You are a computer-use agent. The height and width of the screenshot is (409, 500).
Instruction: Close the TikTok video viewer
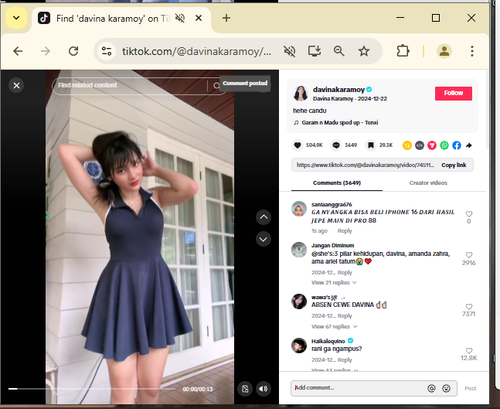[16, 86]
